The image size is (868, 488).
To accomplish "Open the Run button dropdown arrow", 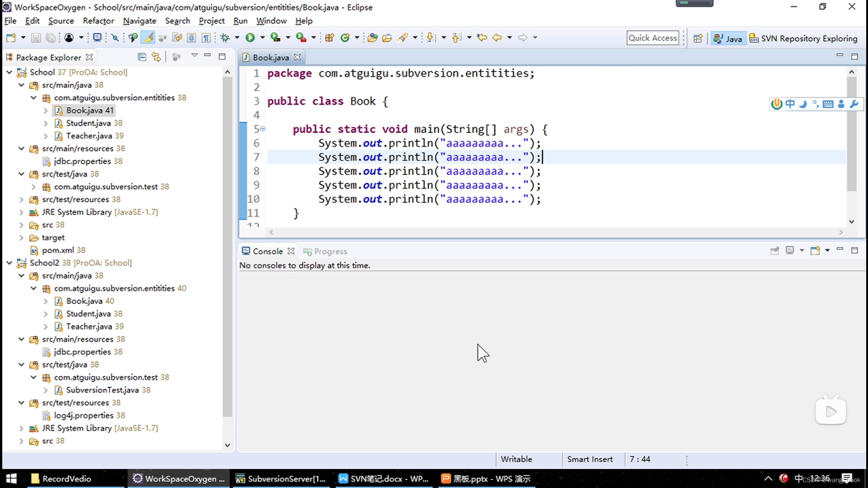I will 262,38.
